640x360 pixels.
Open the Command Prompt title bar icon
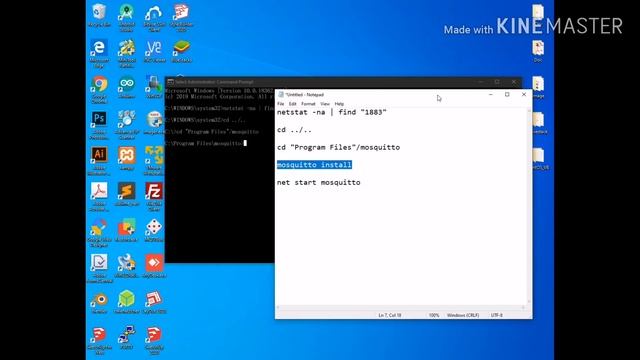click(x=171, y=82)
